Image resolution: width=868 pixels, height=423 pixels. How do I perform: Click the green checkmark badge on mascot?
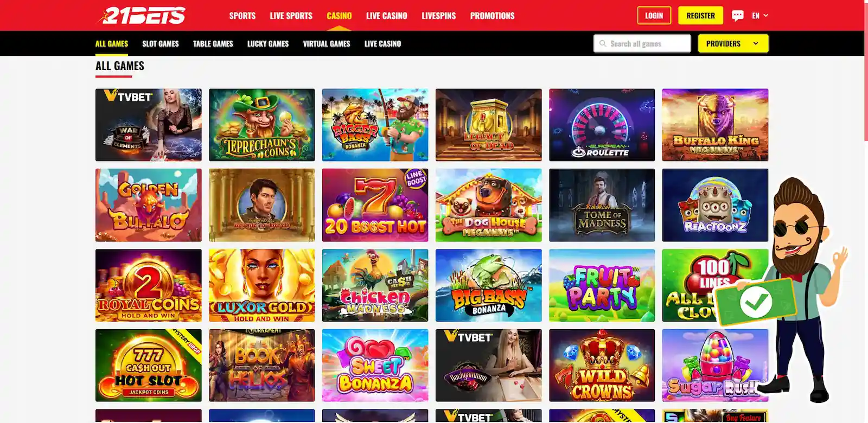[x=756, y=302]
